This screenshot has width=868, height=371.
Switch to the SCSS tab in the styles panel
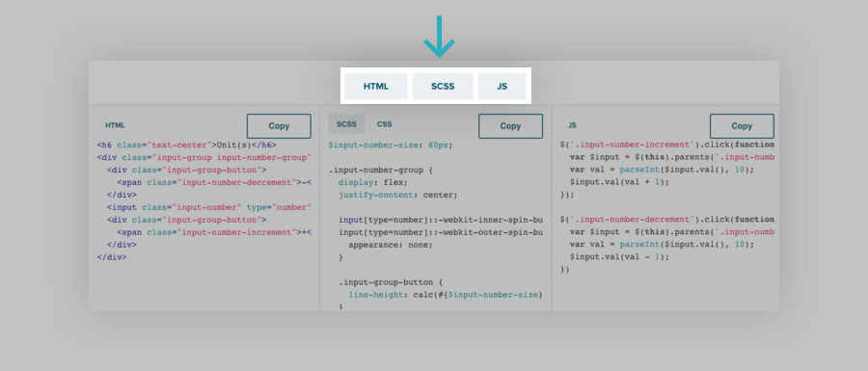pyautogui.click(x=346, y=124)
